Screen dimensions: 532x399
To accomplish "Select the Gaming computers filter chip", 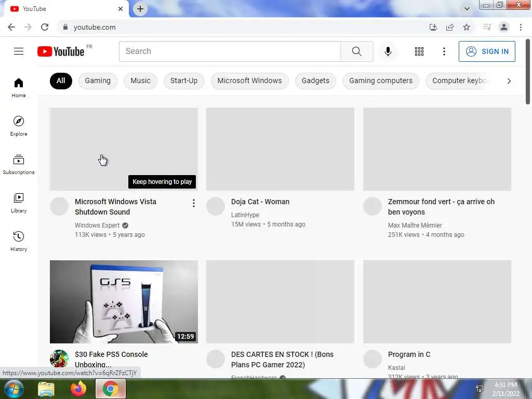I will [x=381, y=81].
